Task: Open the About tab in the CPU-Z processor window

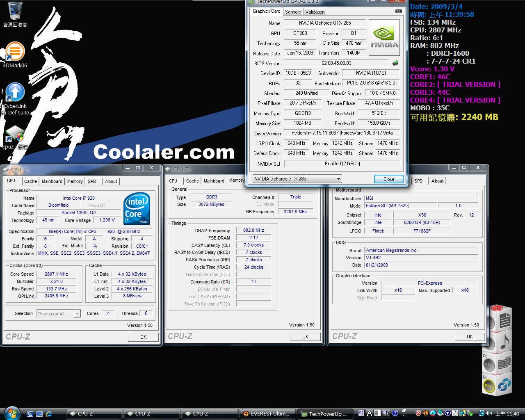Action: pos(111,181)
